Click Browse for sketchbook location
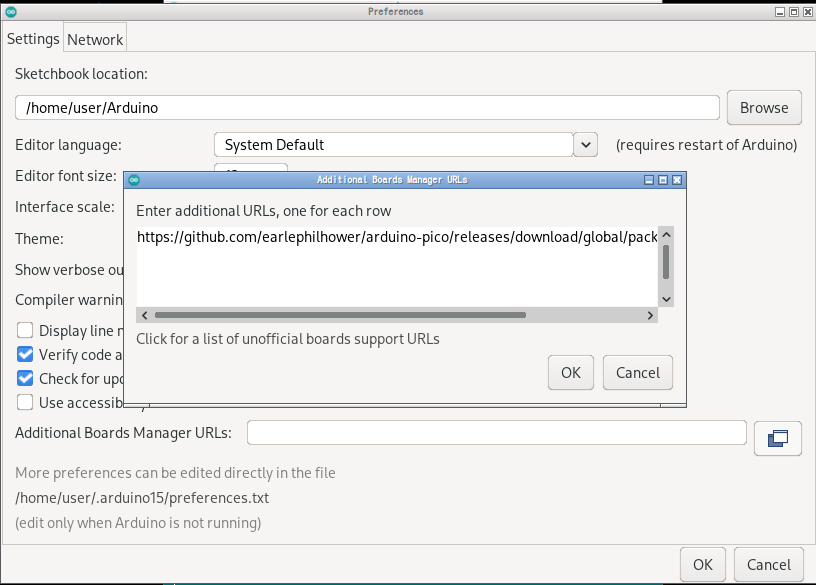Viewport: 816px width, 585px height. [764, 108]
